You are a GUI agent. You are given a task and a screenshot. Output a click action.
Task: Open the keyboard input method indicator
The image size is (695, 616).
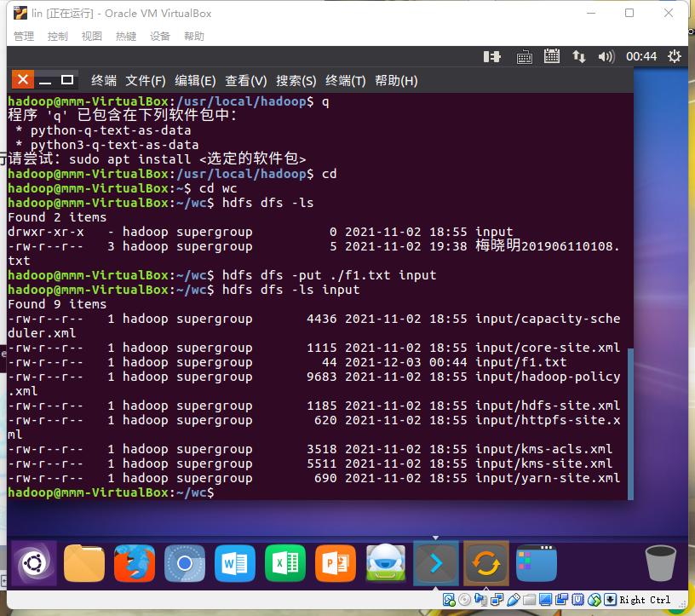coord(525,57)
